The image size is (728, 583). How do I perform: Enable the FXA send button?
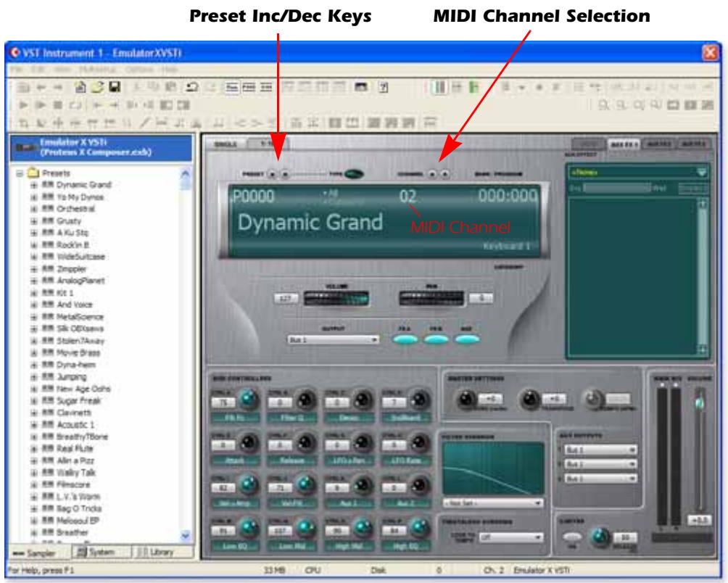point(403,338)
